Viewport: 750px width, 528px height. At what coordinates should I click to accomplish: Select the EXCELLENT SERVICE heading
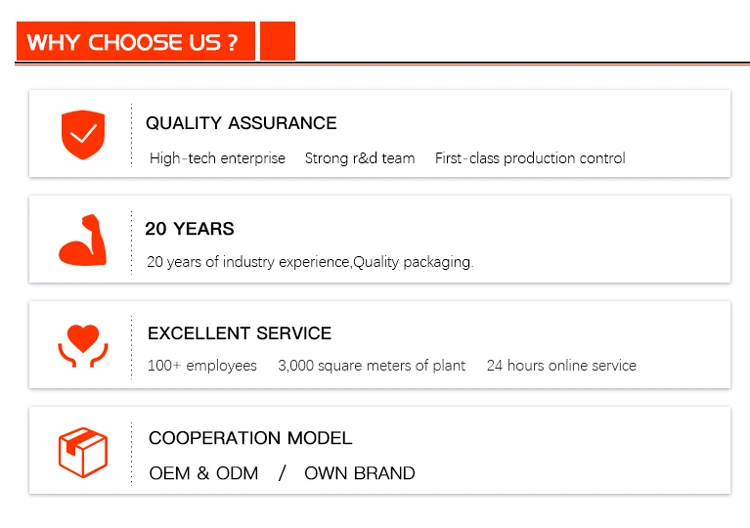pyautogui.click(x=239, y=333)
